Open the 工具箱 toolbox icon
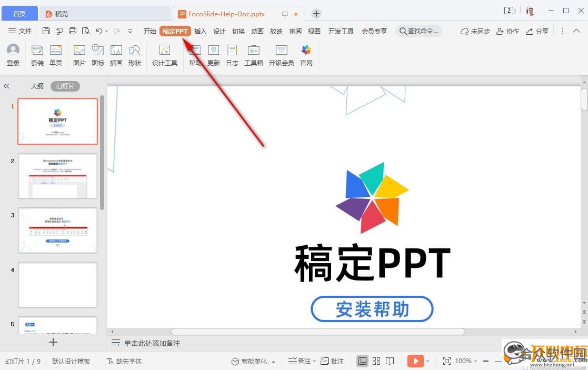The width and height of the screenshot is (588, 370). point(254,55)
